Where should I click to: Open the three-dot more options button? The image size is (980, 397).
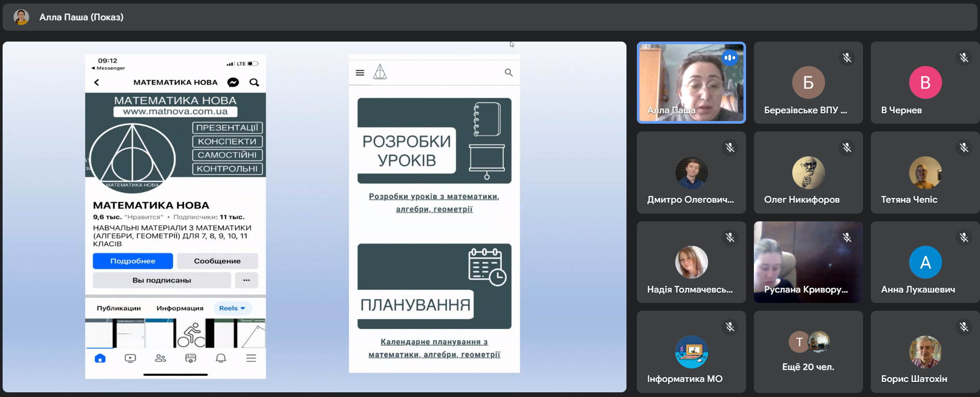[x=246, y=280]
